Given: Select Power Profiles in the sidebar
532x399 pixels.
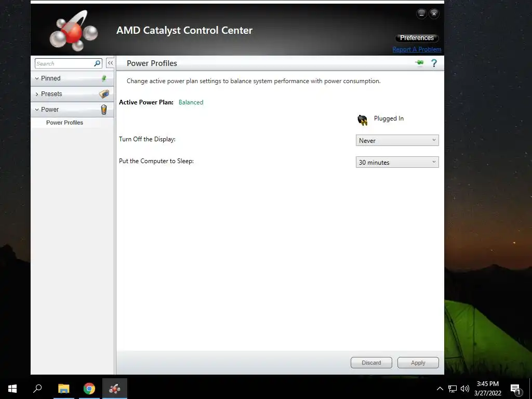Looking at the screenshot, I should 64,123.
